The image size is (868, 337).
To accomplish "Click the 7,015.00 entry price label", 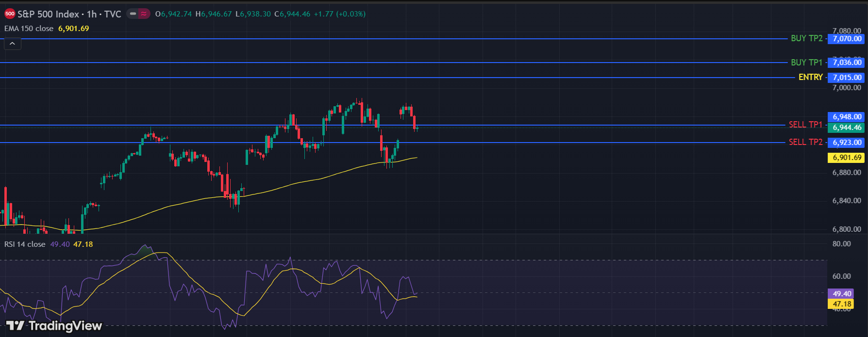I will point(847,78).
